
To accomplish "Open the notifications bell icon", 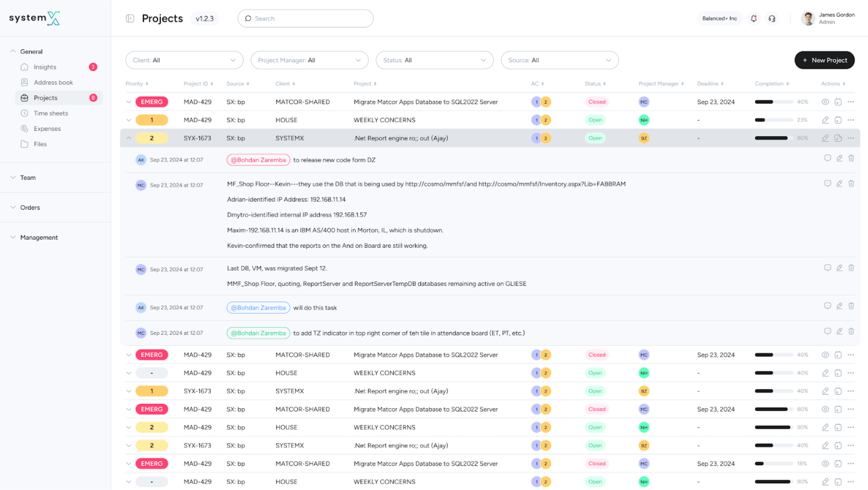I will [754, 18].
